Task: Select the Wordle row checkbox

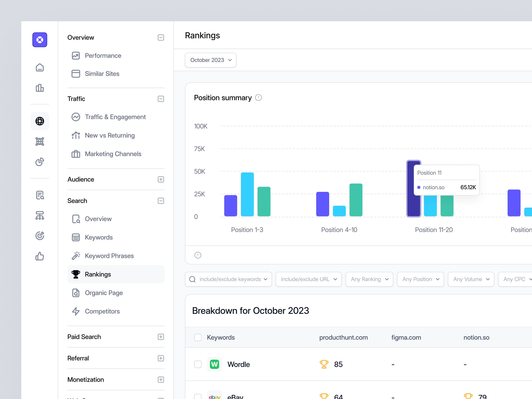Action: (x=198, y=364)
